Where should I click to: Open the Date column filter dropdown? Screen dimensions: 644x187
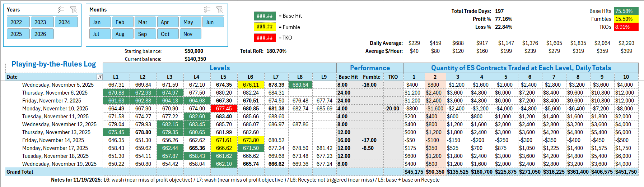(100, 77)
